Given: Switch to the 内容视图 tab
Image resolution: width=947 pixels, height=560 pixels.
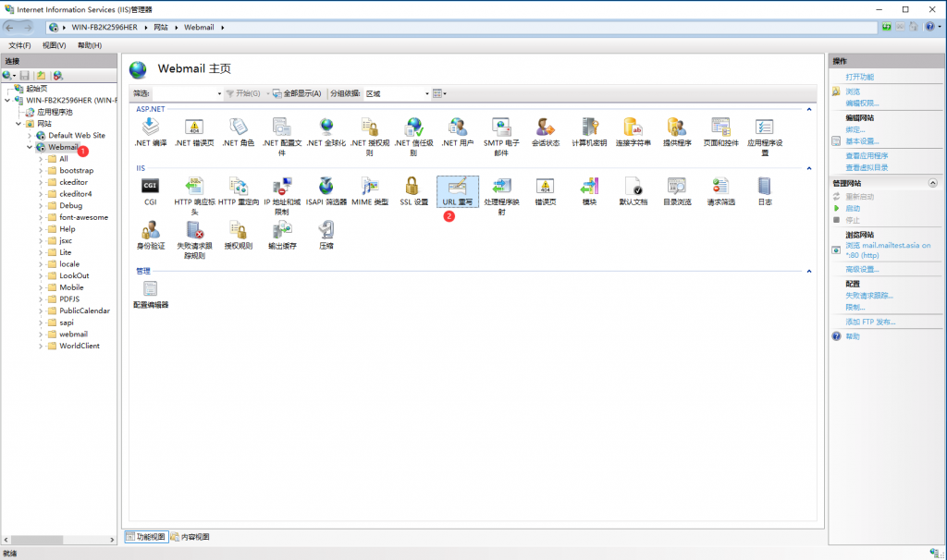Looking at the screenshot, I should coord(191,537).
